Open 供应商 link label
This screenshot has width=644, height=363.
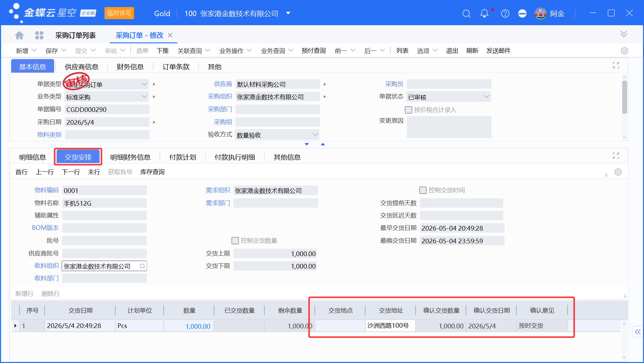[x=223, y=84]
